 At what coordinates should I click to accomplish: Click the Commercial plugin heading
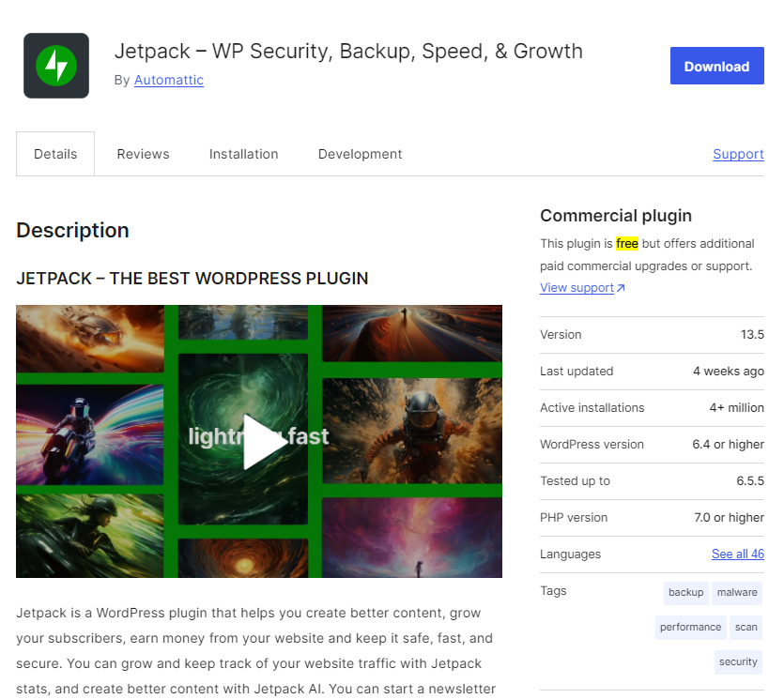(616, 216)
